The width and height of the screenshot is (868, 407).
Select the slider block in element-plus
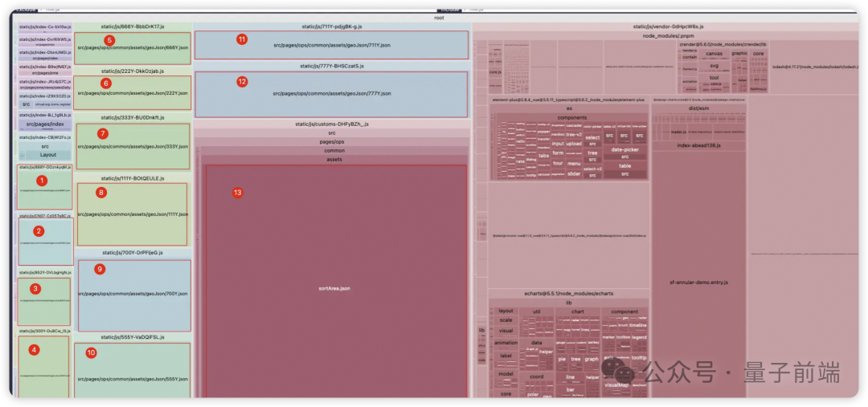pos(574,173)
